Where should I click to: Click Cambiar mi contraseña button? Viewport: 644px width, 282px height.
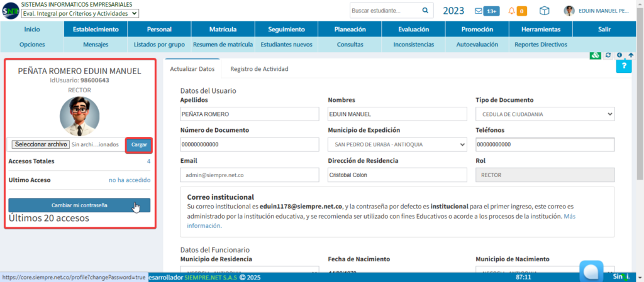(79, 205)
